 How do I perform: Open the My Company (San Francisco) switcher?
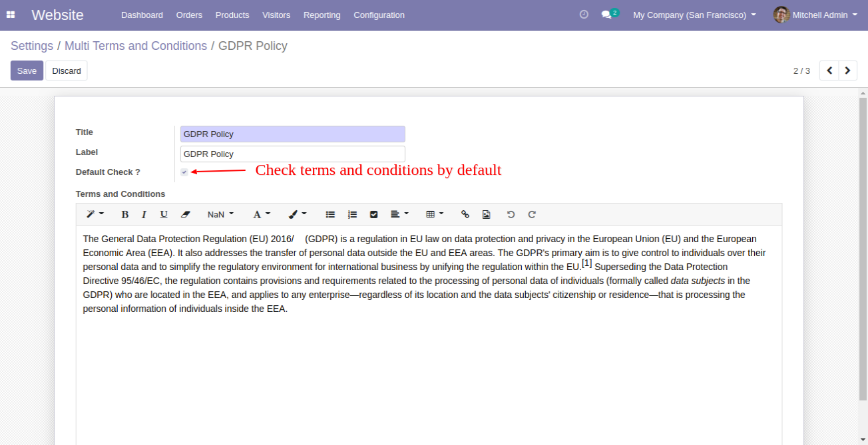point(694,15)
